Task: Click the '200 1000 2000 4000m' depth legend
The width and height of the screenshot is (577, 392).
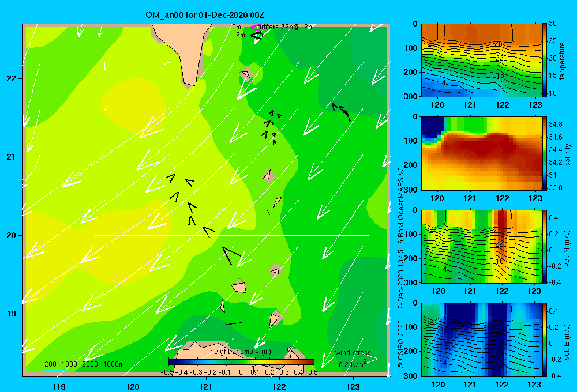Action: (x=84, y=364)
